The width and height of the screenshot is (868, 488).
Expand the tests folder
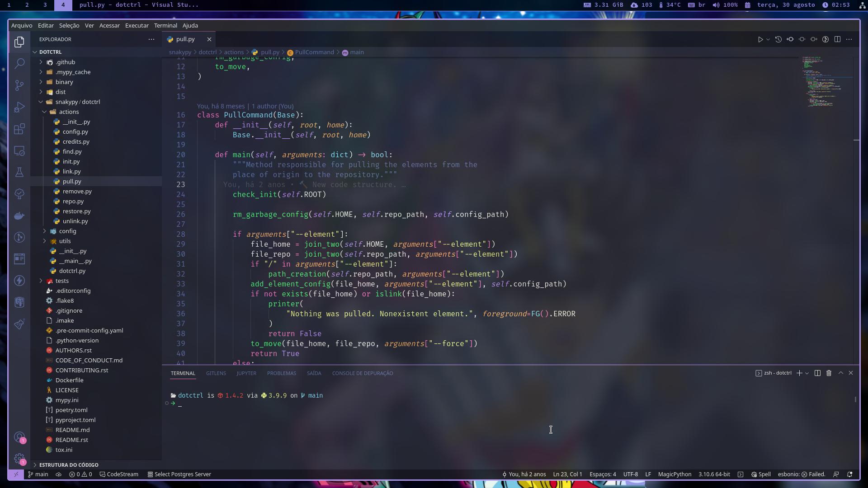coord(62,281)
